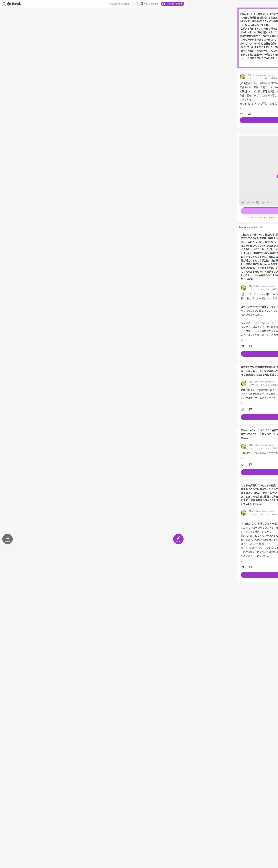Click Follow anonymously on the 2h comment

263,75
